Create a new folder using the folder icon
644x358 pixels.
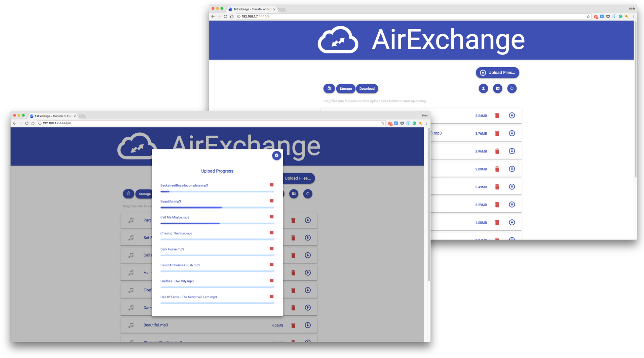click(x=497, y=88)
